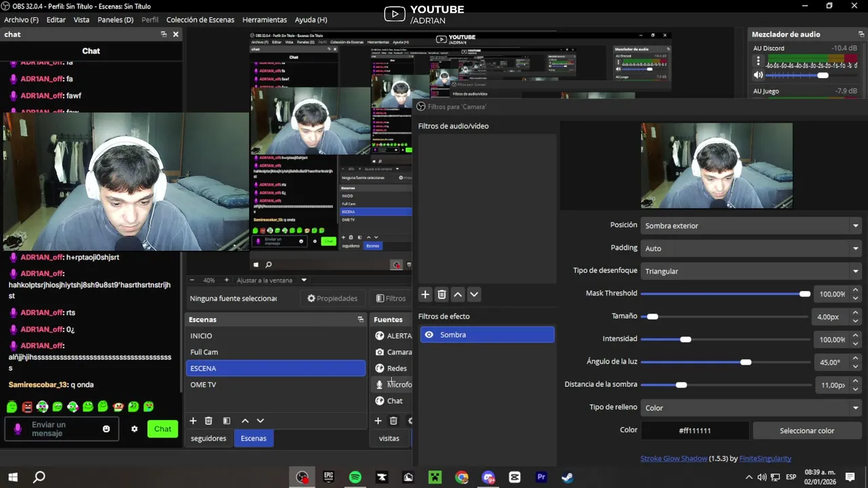Open Tipo de desenfoque dropdown
The height and width of the screenshot is (488, 868).
point(751,271)
